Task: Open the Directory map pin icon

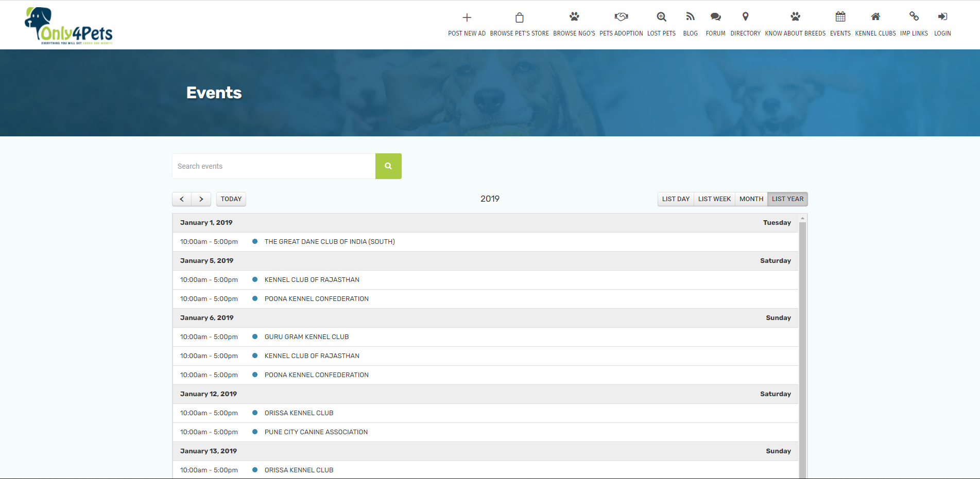Action: [x=745, y=16]
